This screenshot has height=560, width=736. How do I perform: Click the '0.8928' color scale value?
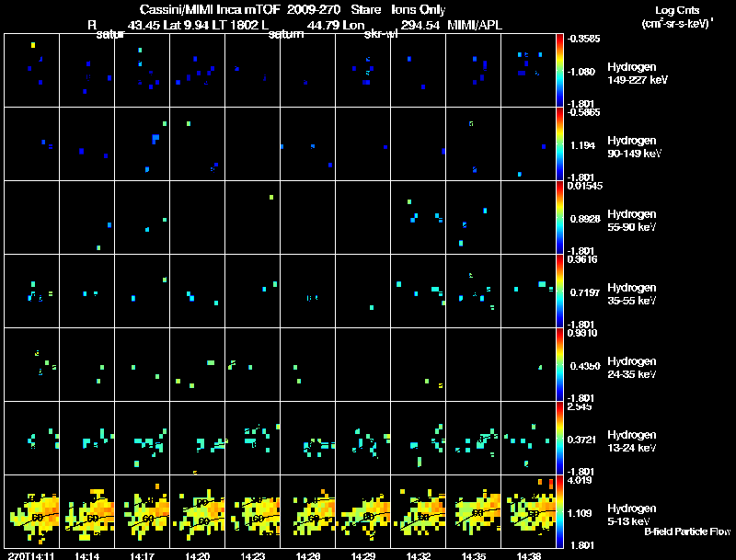click(x=585, y=219)
